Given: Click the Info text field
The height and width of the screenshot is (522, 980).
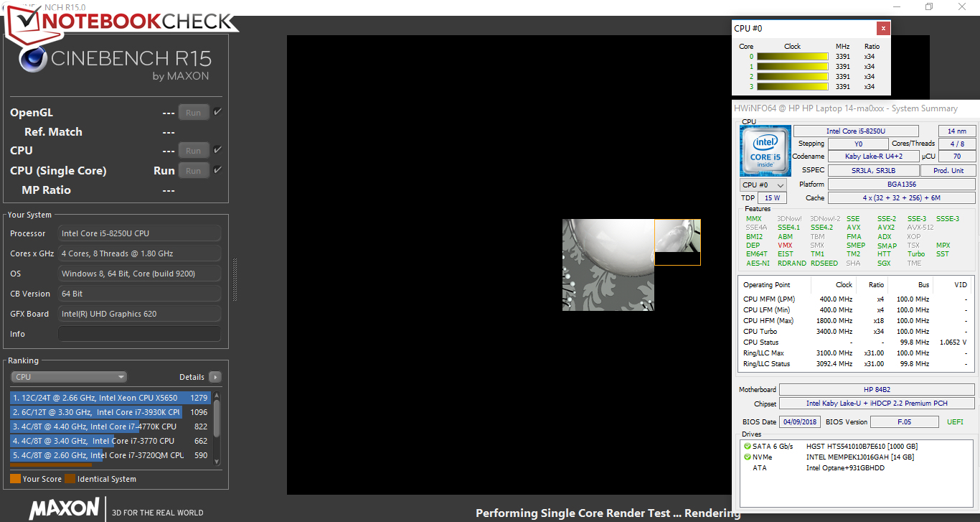Looking at the screenshot, I should (x=139, y=334).
